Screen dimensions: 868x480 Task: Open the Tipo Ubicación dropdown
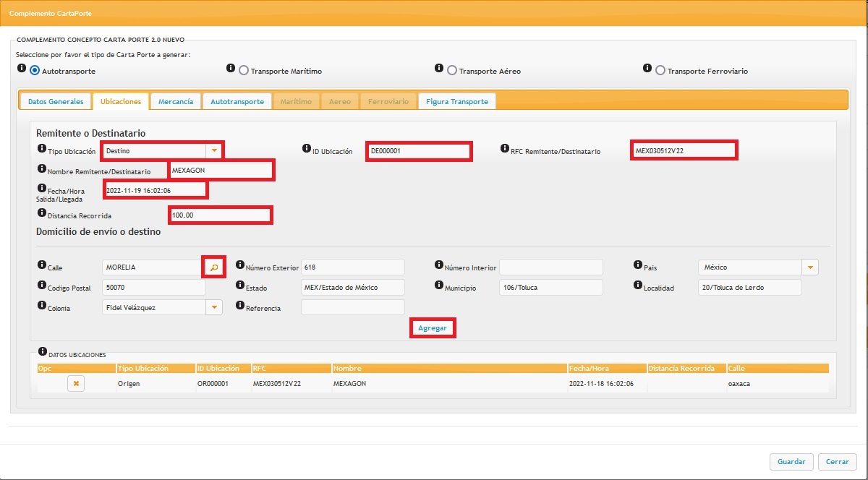(x=213, y=150)
